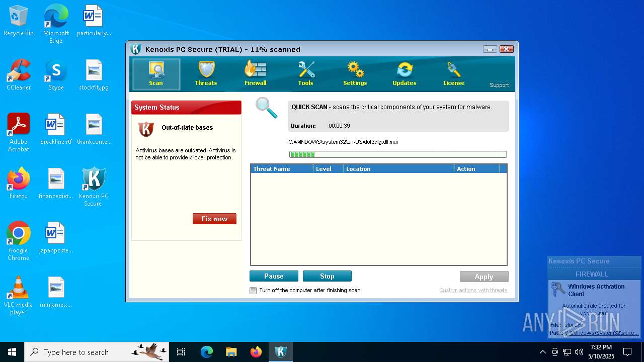The image size is (644, 362).
Task: Select stockfit.jpg desktop file
Action: pyautogui.click(x=94, y=75)
